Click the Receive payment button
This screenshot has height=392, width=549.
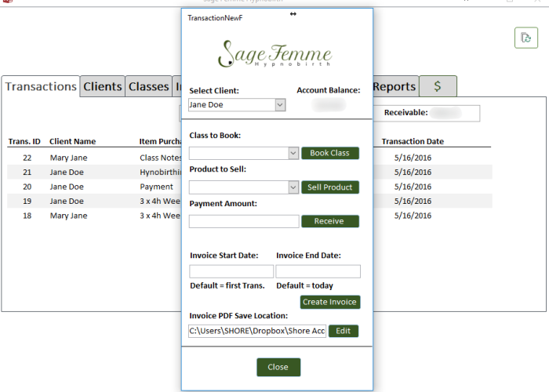[329, 221]
